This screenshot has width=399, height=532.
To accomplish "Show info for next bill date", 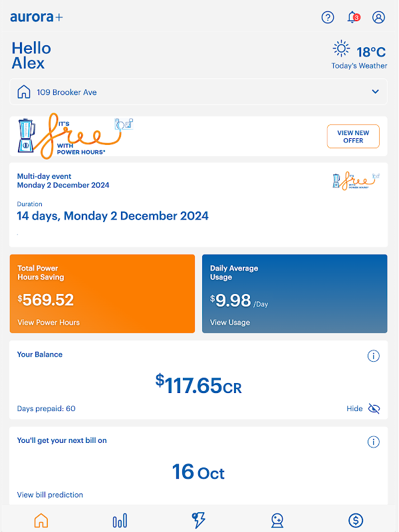I will (374, 442).
